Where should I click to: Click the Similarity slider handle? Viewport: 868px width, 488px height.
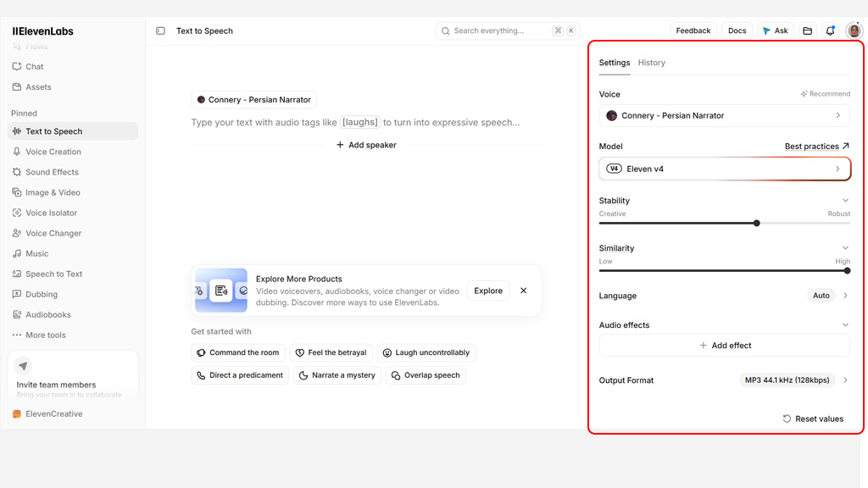click(x=847, y=270)
